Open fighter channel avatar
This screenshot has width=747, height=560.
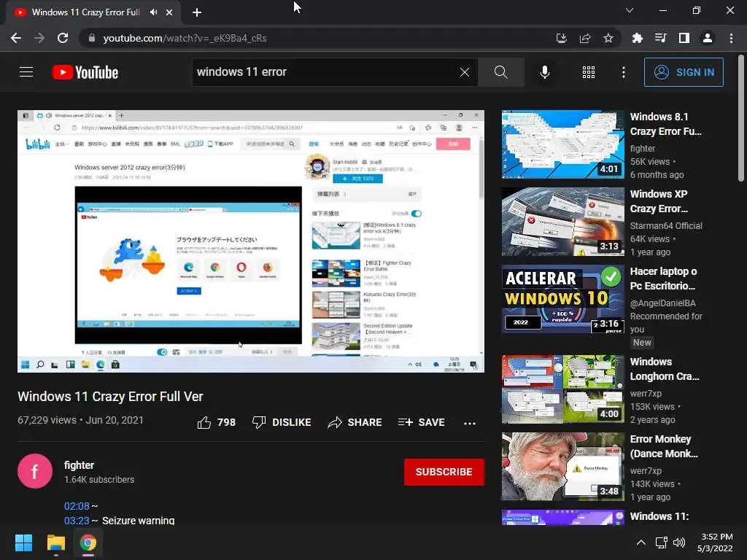tap(35, 471)
